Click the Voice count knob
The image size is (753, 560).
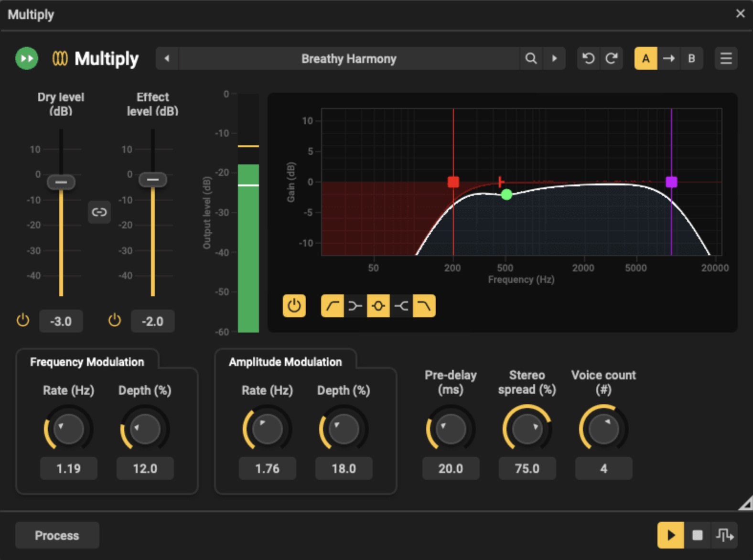tap(604, 429)
